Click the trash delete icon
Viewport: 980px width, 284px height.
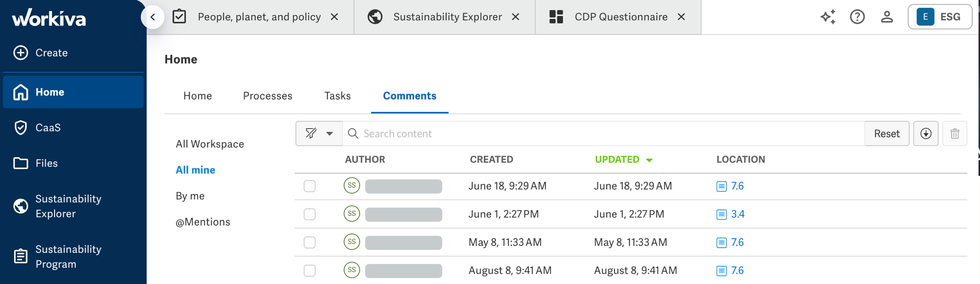[x=955, y=134]
